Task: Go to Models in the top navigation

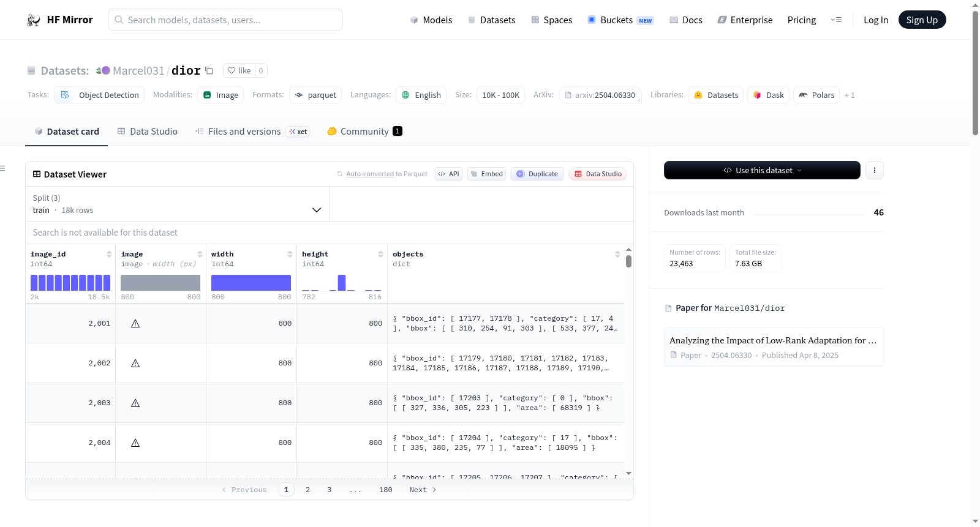Action: tap(431, 20)
